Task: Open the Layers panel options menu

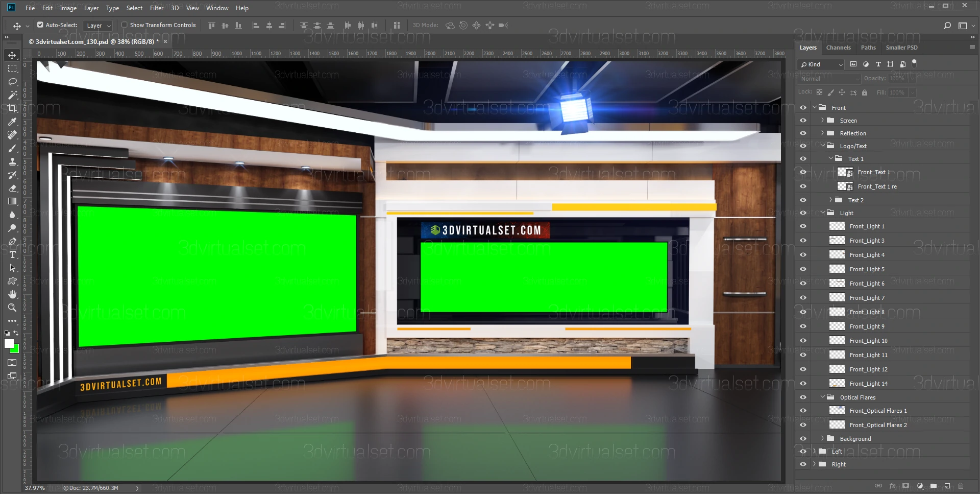Action: pos(972,48)
